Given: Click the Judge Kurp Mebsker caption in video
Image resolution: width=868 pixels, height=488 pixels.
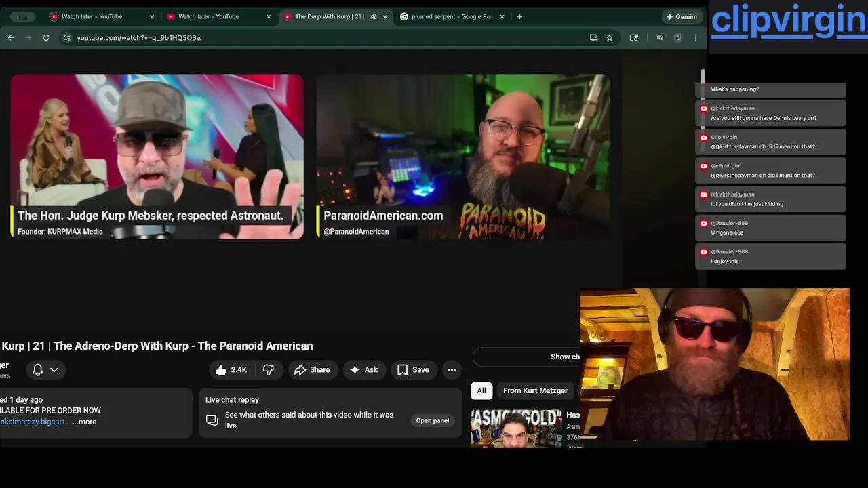Looking at the screenshot, I should (x=151, y=216).
